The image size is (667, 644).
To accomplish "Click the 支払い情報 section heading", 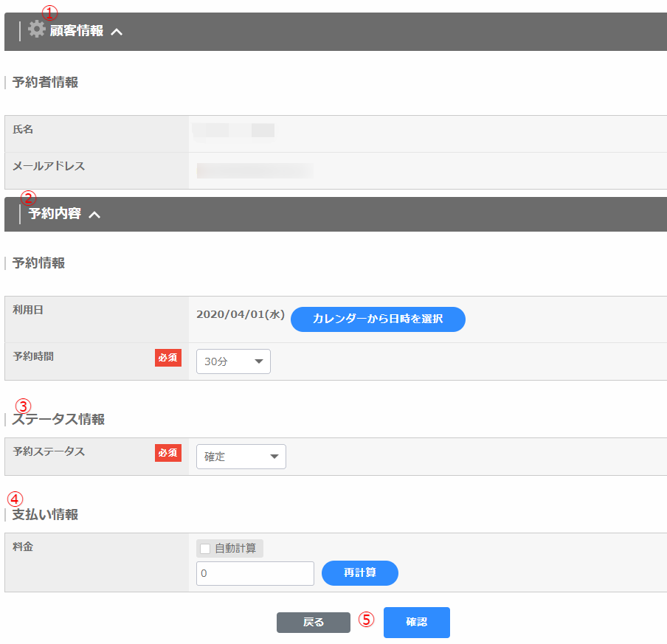I will pyautogui.click(x=45, y=515).
